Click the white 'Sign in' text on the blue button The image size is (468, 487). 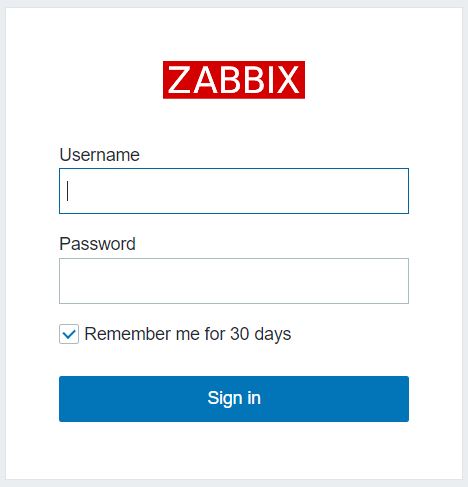tap(234, 398)
